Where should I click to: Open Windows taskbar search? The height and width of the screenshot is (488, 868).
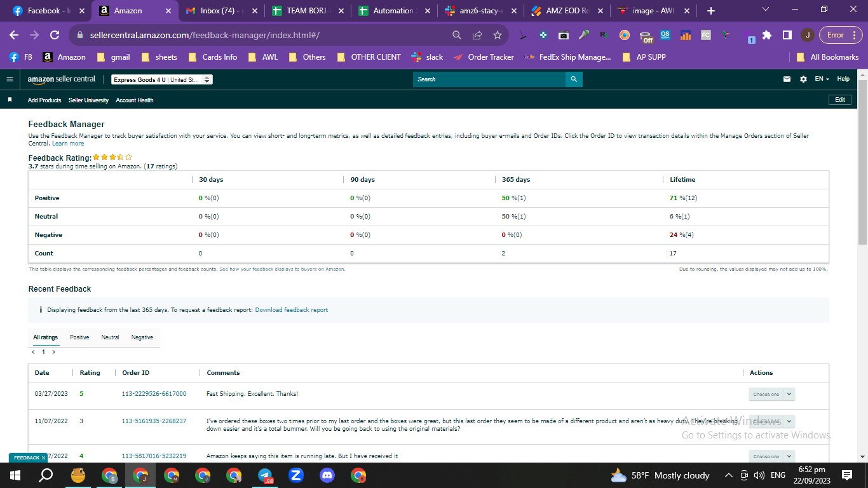[46, 475]
